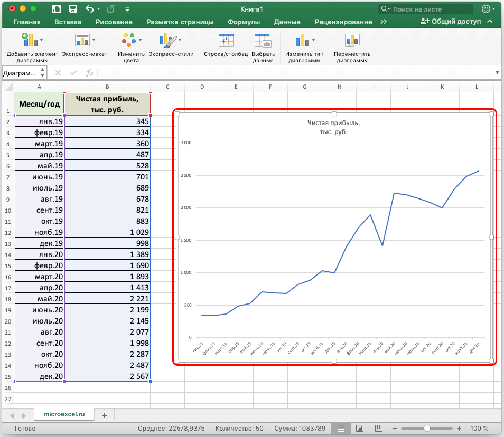Open the Экспресс-стили brush icon
Screen dimensions: 504x437
[168, 40]
